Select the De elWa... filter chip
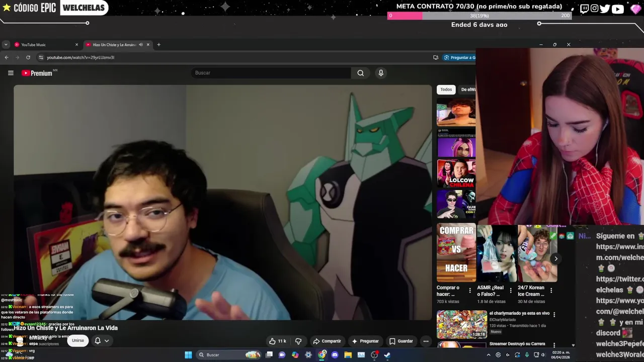Image resolution: width=644 pixels, height=362 pixels. click(468, 89)
